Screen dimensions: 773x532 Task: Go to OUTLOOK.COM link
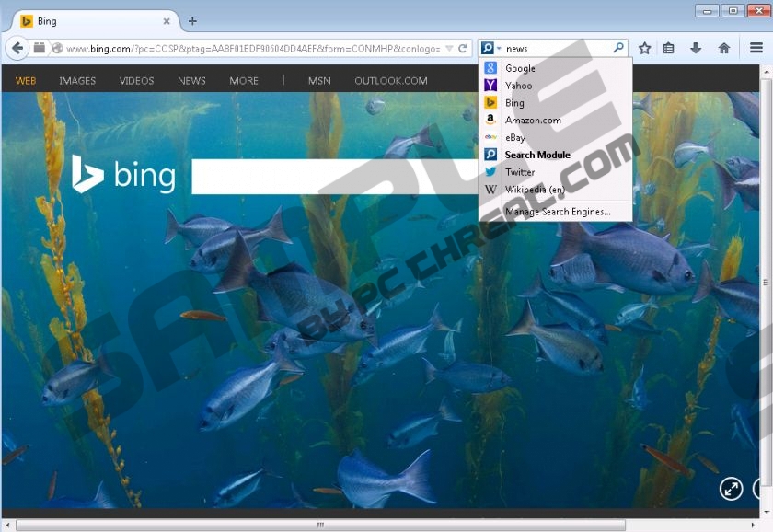(390, 81)
